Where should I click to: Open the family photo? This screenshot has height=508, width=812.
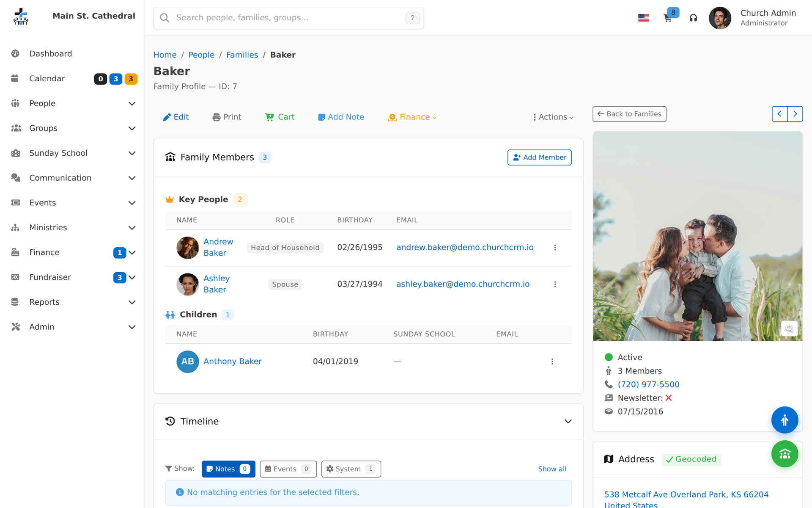(697, 236)
